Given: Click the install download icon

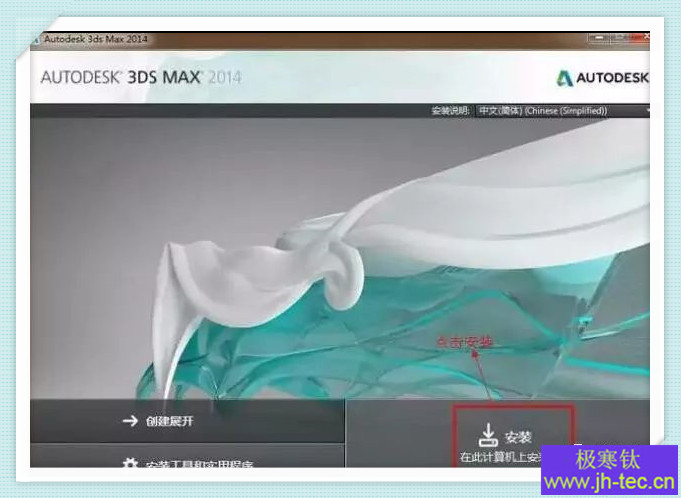Looking at the screenshot, I should pos(488,435).
